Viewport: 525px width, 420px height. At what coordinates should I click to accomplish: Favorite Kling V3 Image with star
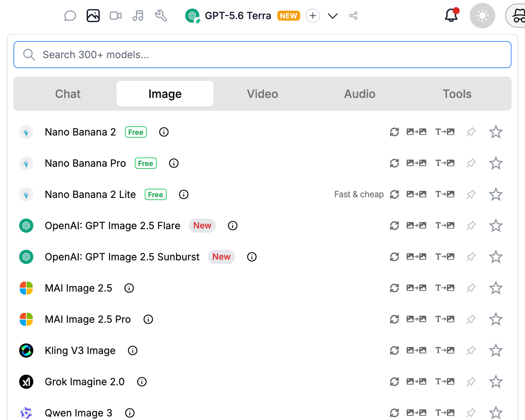(496, 350)
